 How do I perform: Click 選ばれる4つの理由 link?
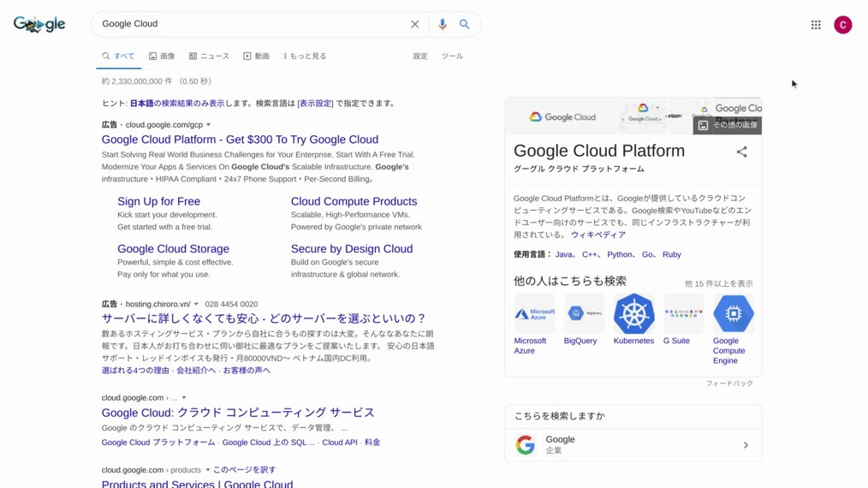[x=135, y=371]
